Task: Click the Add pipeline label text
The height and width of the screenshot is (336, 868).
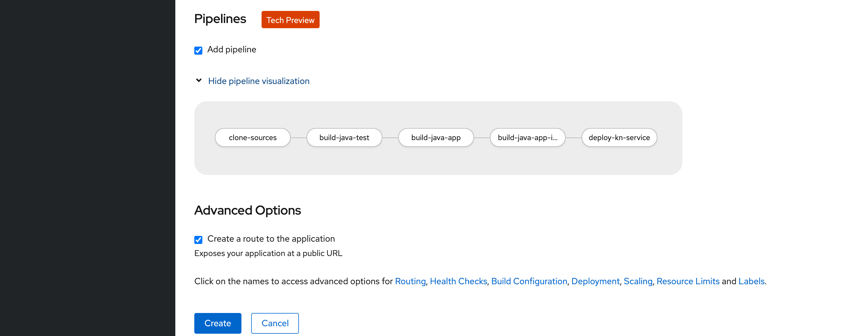Action: 232,49
